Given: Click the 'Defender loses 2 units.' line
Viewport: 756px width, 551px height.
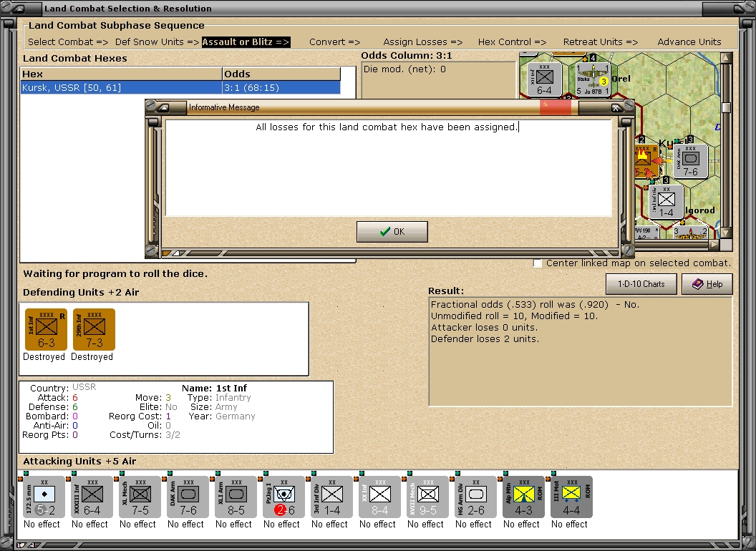Looking at the screenshot, I should 485,339.
